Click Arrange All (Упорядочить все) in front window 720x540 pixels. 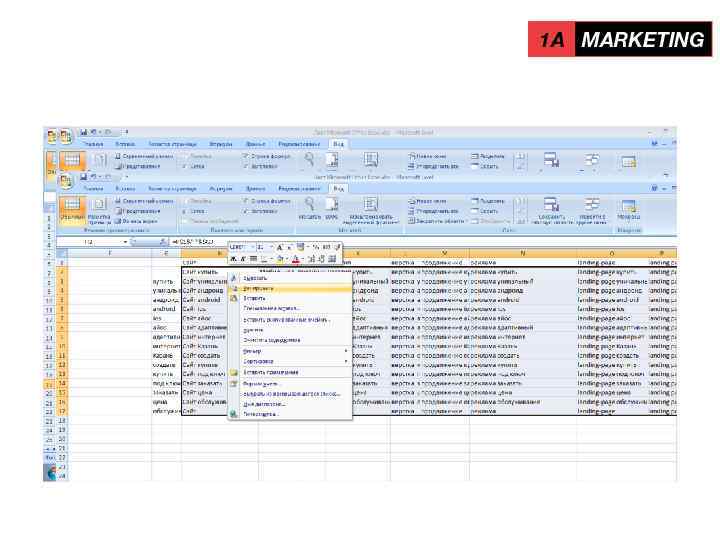click(433, 211)
